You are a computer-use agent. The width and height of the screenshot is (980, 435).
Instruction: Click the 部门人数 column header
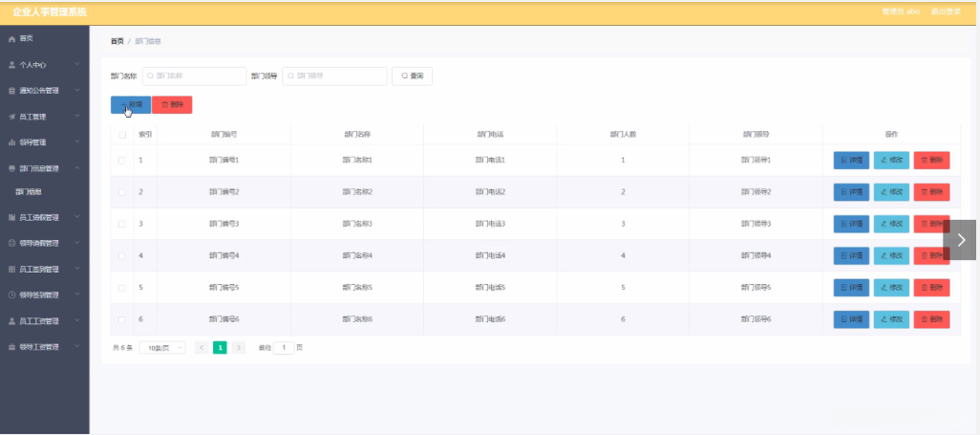click(623, 135)
